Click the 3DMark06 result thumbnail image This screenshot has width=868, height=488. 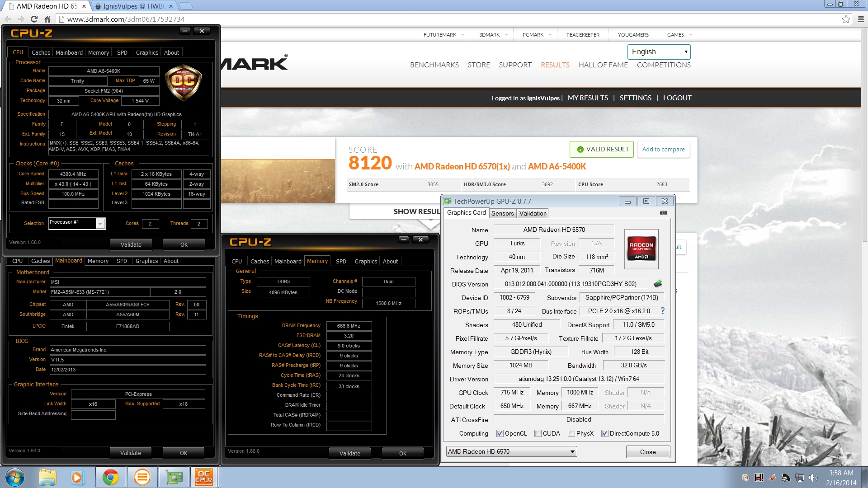tap(278, 181)
